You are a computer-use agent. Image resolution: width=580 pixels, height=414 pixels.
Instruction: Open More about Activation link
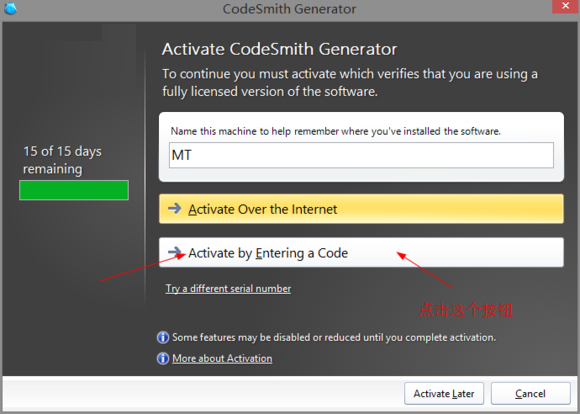222,359
